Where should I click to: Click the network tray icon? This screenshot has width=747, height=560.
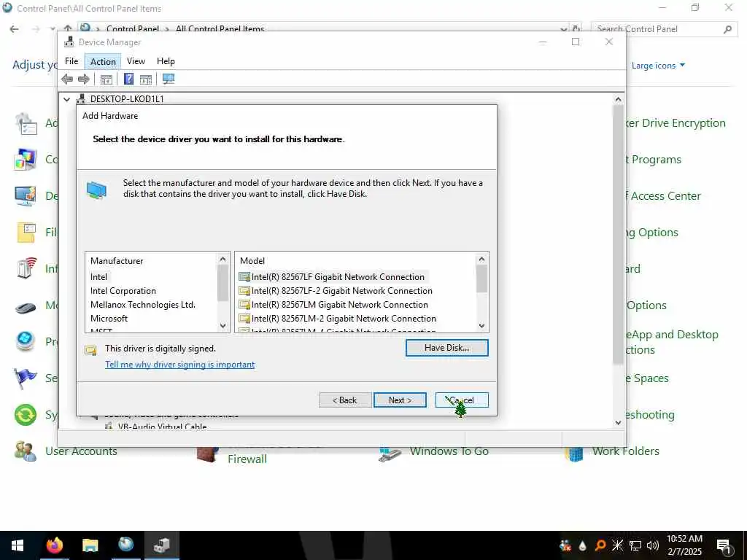coord(635,545)
